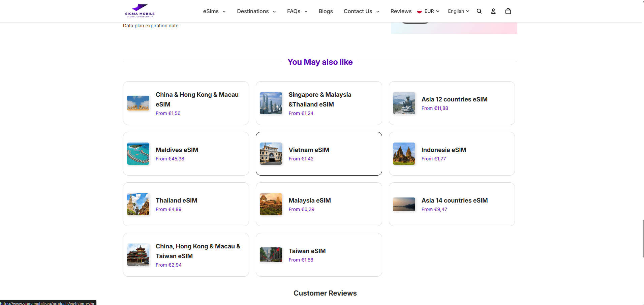Open Malaysia eSIM thumbnail image

click(x=271, y=204)
